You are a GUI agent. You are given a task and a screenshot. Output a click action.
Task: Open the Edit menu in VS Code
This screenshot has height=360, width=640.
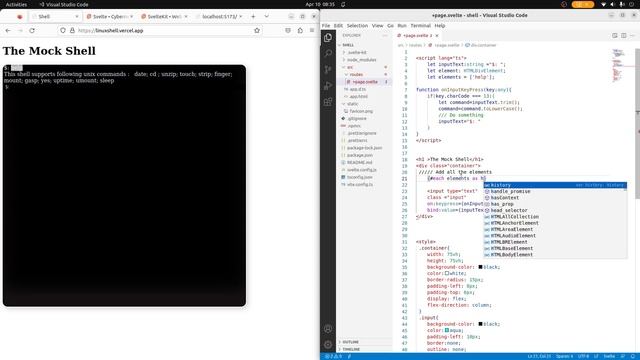[x=338, y=26]
